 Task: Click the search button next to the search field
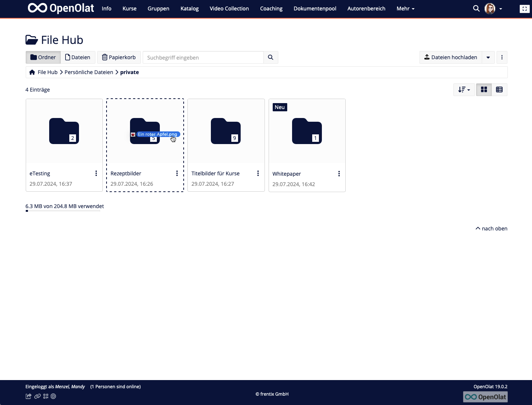click(270, 57)
